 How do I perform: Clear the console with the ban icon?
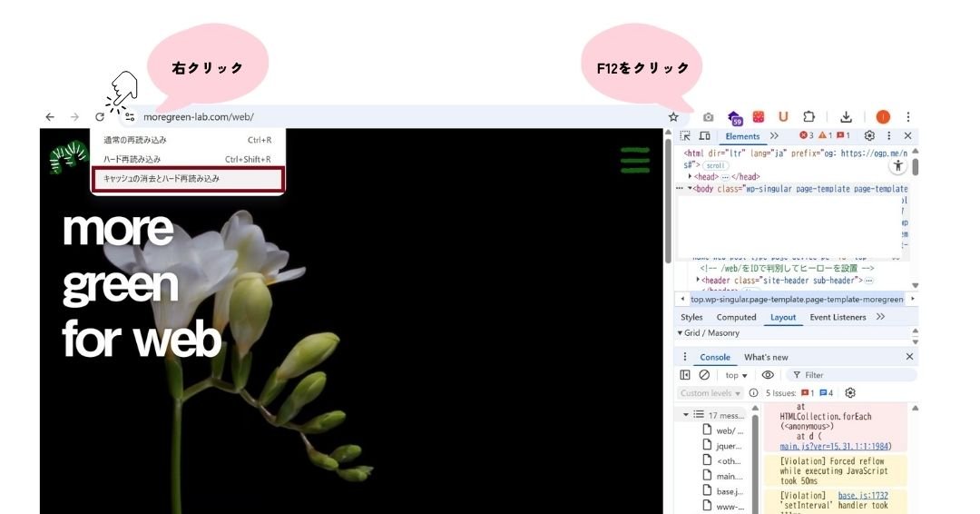[x=704, y=375]
